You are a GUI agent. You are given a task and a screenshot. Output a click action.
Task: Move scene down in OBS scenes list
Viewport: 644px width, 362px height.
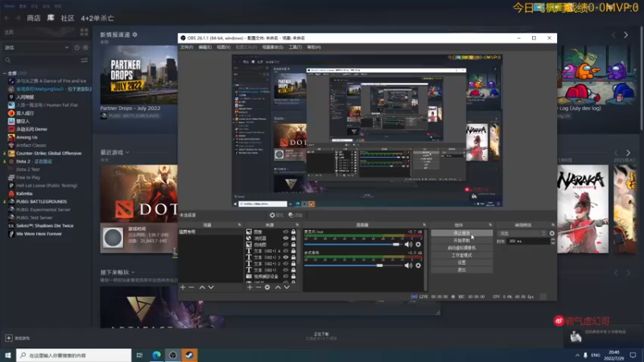[211, 287]
